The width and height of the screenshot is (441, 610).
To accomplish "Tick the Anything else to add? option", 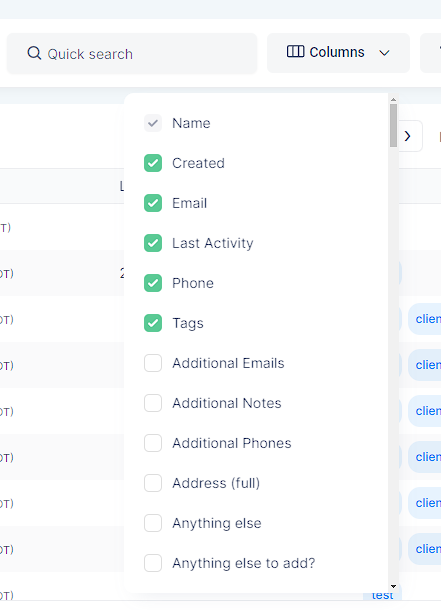I will pyautogui.click(x=153, y=563).
